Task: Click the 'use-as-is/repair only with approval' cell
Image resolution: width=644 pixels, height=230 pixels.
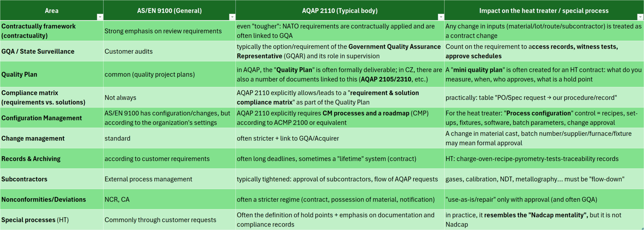Action: pyautogui.click(x=544, y=199)
